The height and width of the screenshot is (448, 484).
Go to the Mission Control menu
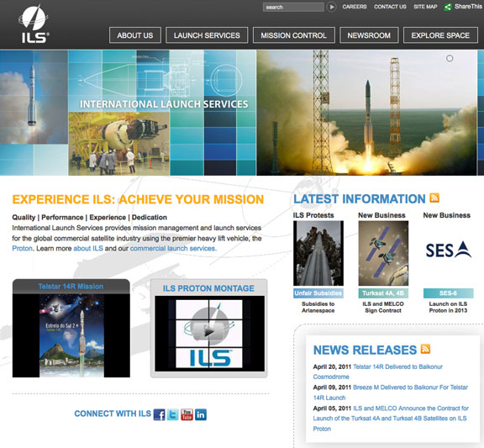pyautogui.click(x=293, y=35)
